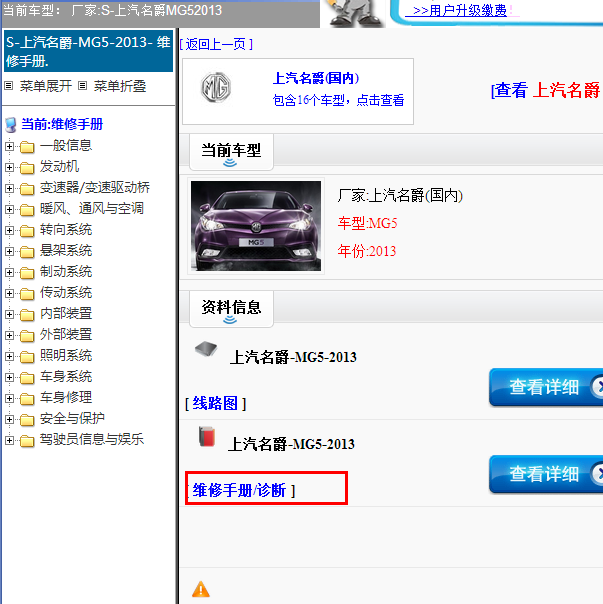
Task: Expand the 变速器/变速驱动桥 tree node
Action: click(9, 188)
